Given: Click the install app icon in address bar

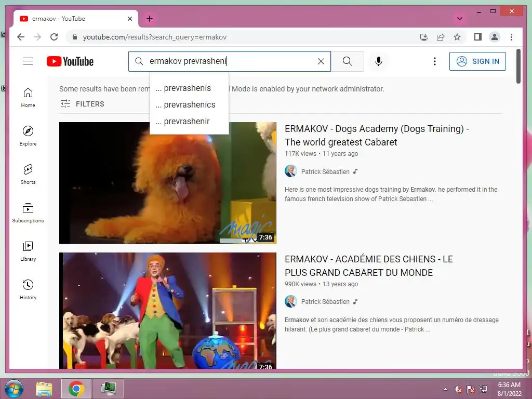Looking at the screenshot, I should click(424, 37).
